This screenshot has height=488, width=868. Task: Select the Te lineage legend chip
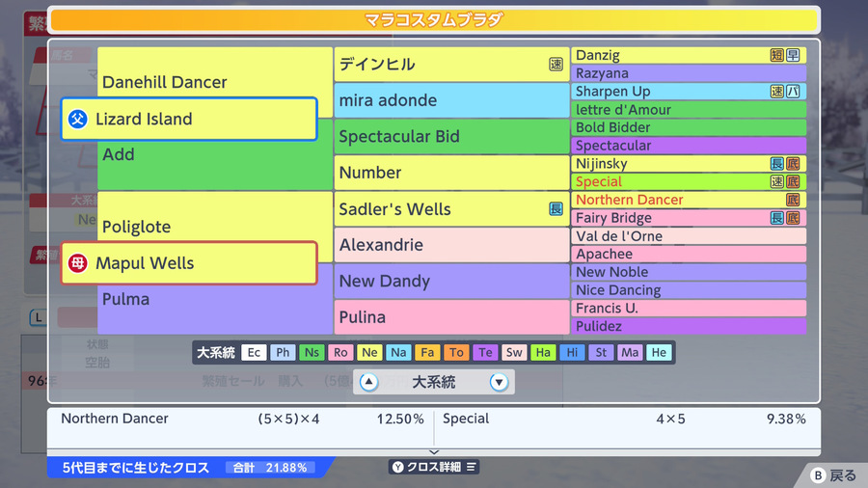[x=485, y=352]
